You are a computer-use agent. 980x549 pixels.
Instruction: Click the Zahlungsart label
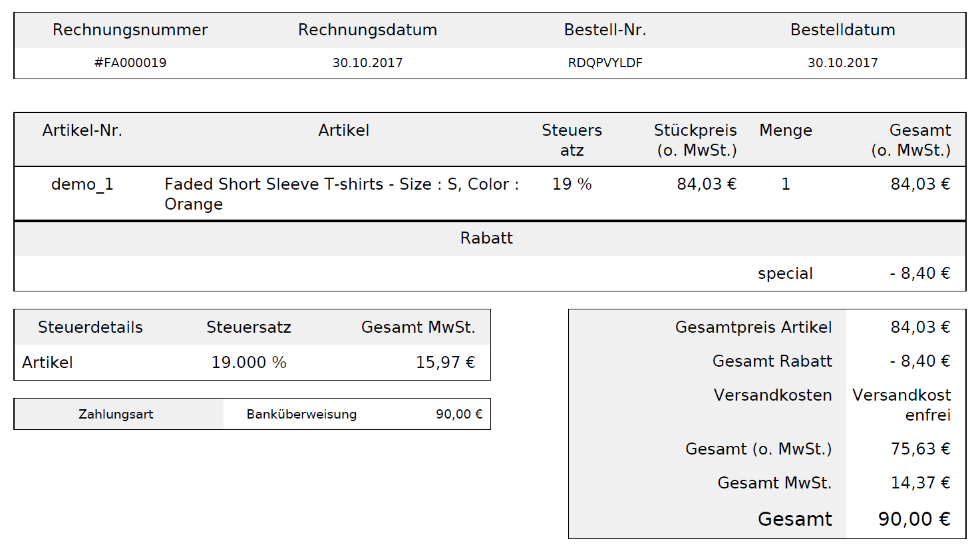click(x=116, y=415)
